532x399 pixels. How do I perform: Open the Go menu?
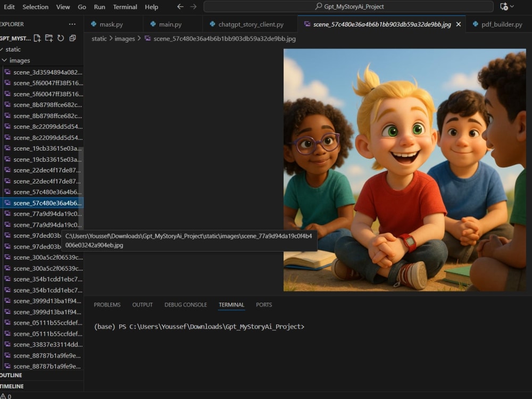click(x=82, y=7)
